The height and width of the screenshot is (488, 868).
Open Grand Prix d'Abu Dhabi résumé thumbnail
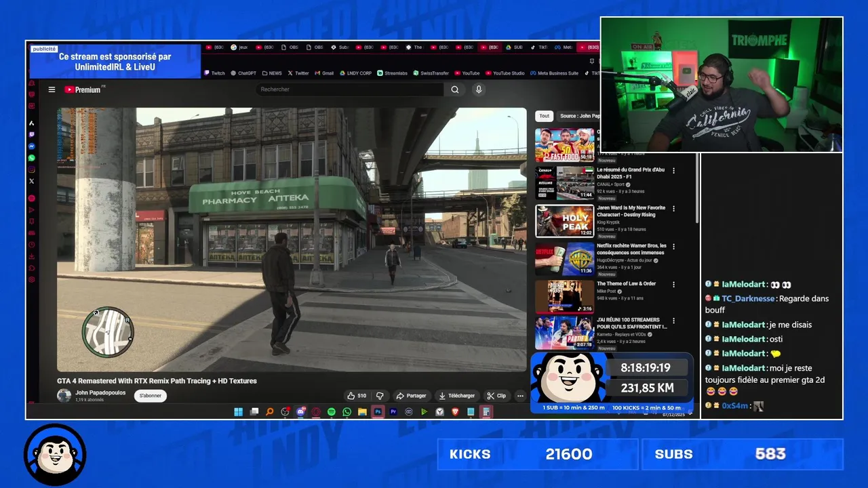(565, 183)
